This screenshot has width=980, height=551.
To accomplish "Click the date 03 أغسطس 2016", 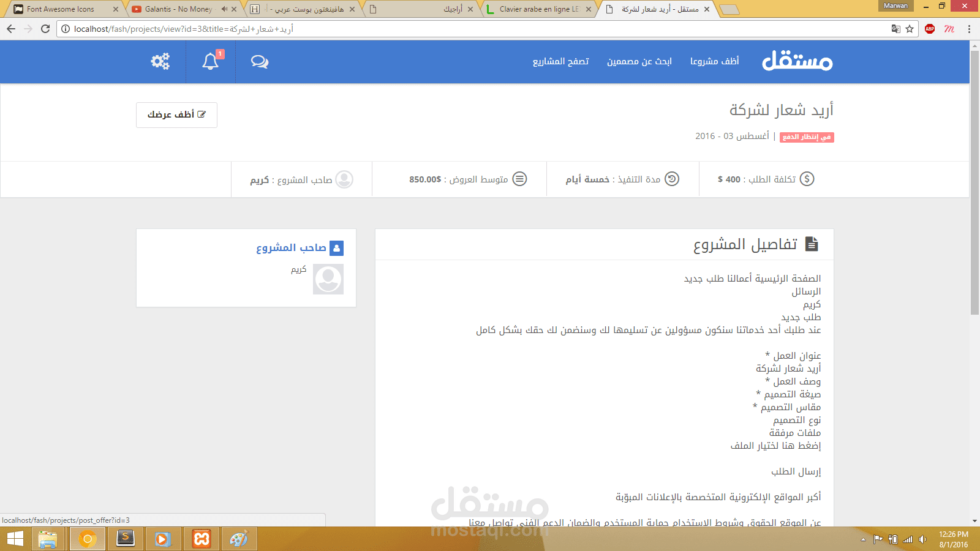I will 732,136.
